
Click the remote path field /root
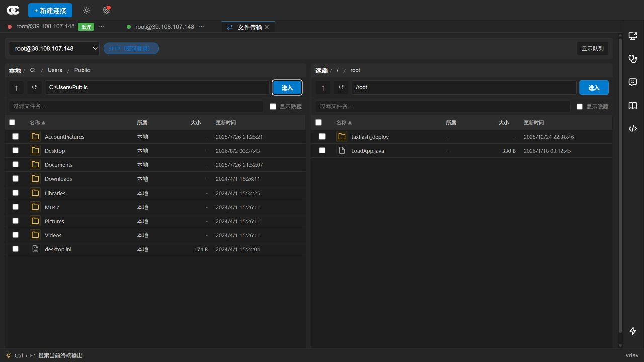coord(463,87)
